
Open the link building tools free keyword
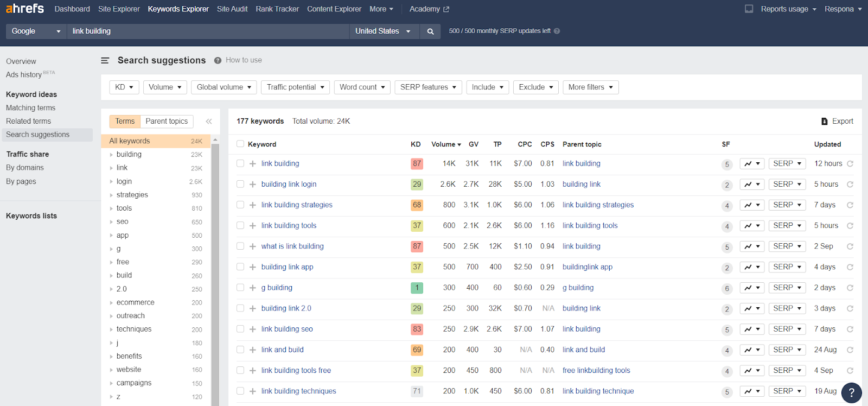[296, 371]
